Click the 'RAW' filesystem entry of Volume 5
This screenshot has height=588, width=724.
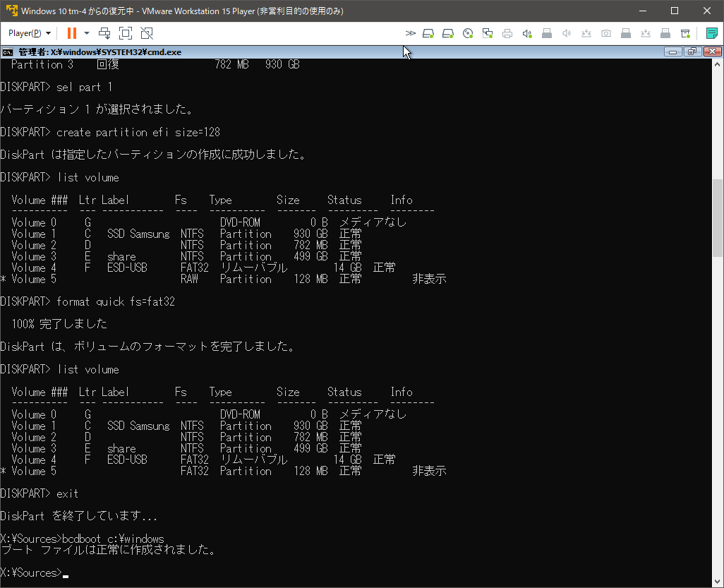(x=189, y=279)
